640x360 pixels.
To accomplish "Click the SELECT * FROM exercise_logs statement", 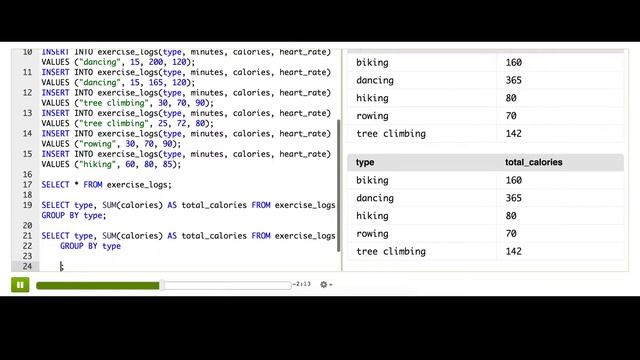I will click(107, 184).
